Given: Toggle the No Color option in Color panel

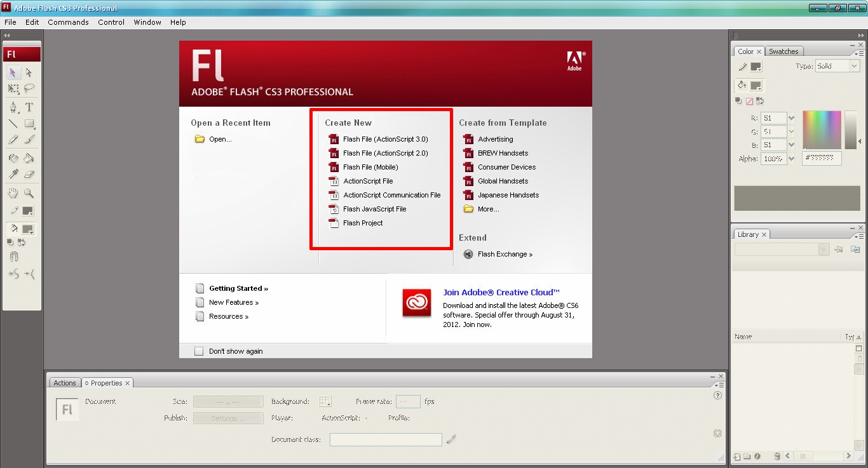Looking at the screenshot, I should pyautogui.click(x=750, y=100).
